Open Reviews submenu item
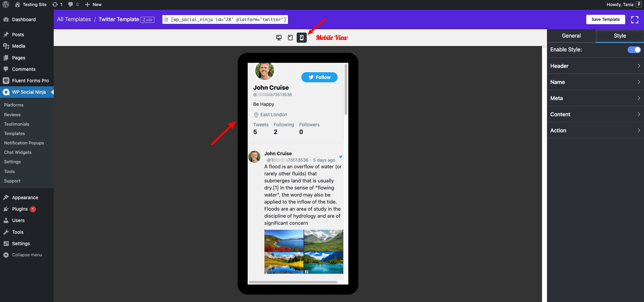 point(12,115)
